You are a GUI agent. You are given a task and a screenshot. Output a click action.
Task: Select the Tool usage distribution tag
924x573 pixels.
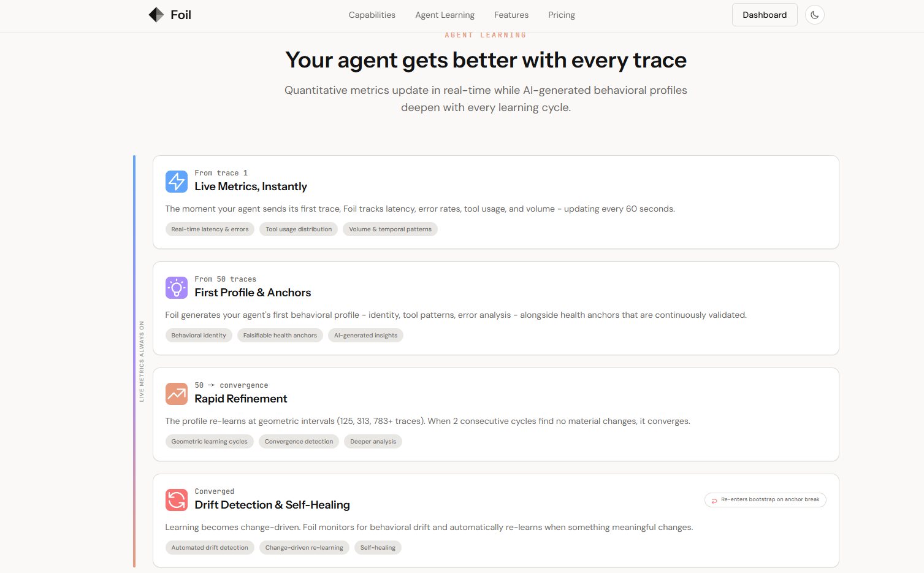click(x=299, y=229)
